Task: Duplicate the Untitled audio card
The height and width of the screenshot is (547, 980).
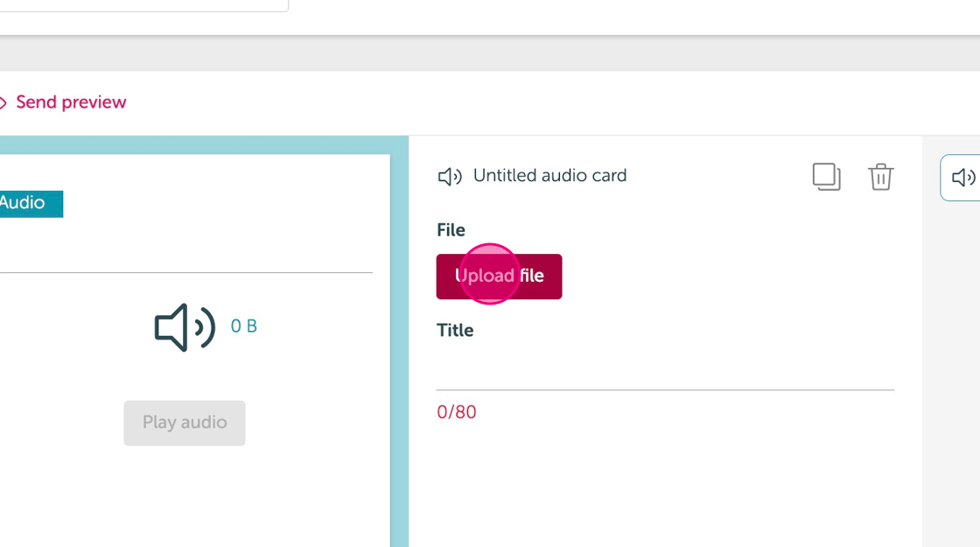Action: pos(826,176)
